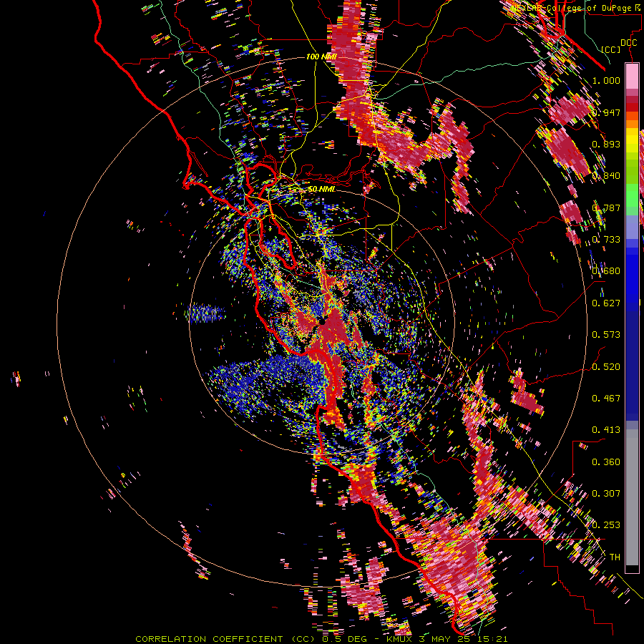Click the 0.573 legend number
Viewport: 644px width, 644px height.
pos(606,335)
